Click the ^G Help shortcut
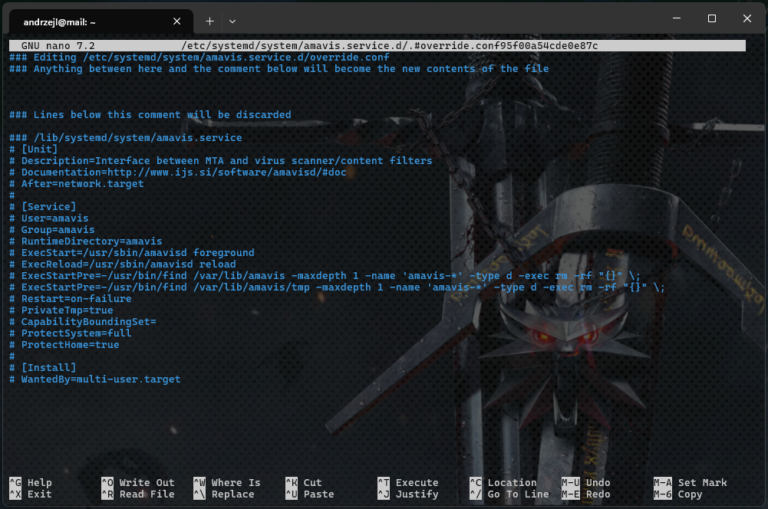 31,483
